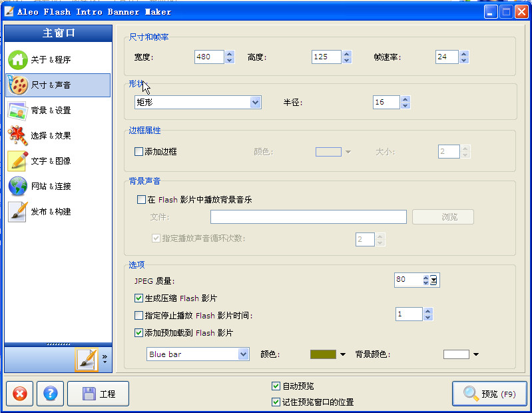This screenshot has height=413, width=532.
Task: Open 关于 & 程序 home icon
Action: [x=17, y=60]
